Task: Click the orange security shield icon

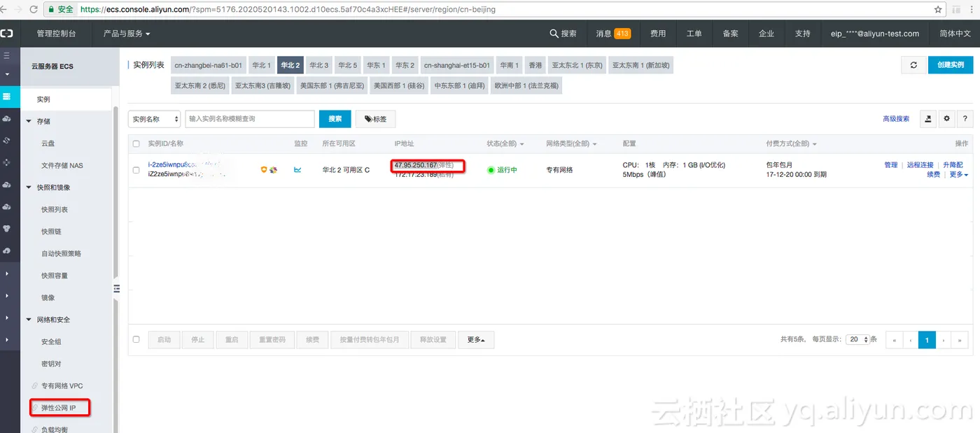Action: point(264,169)
